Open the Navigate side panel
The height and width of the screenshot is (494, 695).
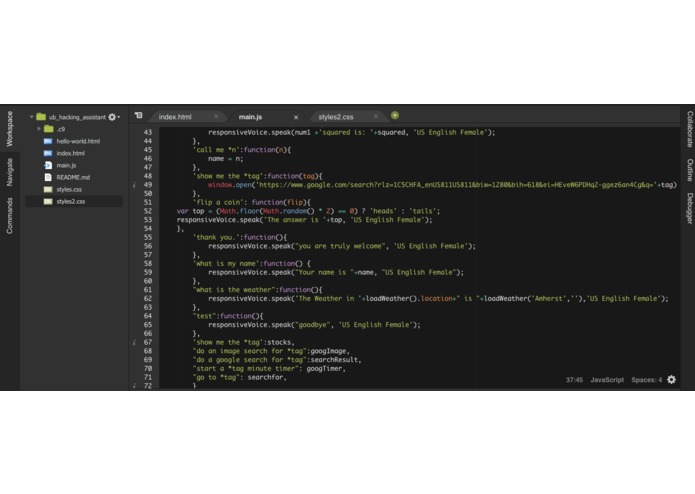pyautogui.click(x=10, y=172)
